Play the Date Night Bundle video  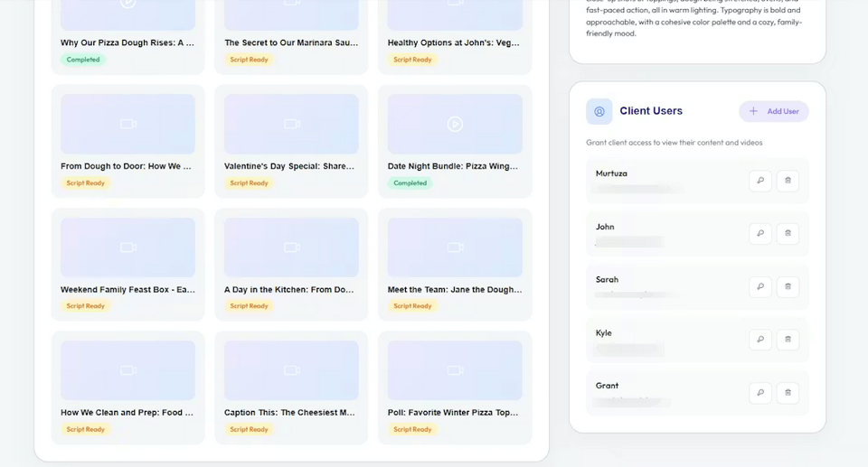pyautogui.click(x=455, y=124)
